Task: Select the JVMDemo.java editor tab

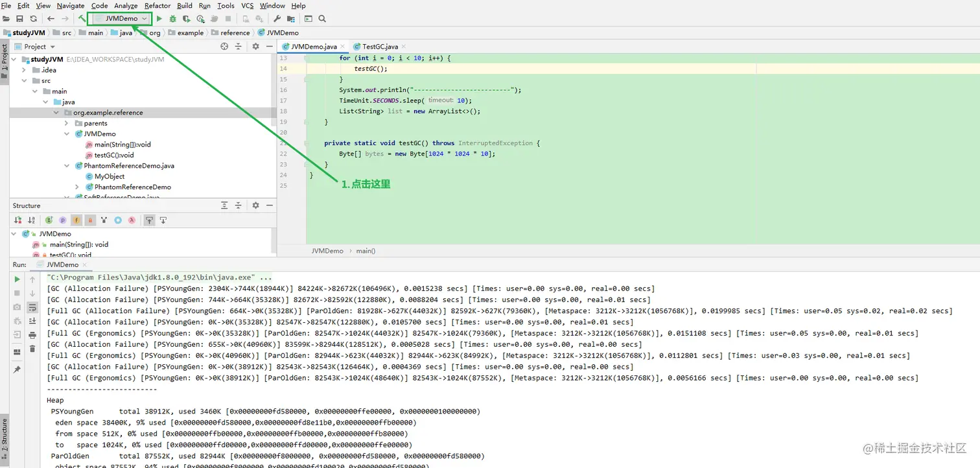Action: [313, 47]
